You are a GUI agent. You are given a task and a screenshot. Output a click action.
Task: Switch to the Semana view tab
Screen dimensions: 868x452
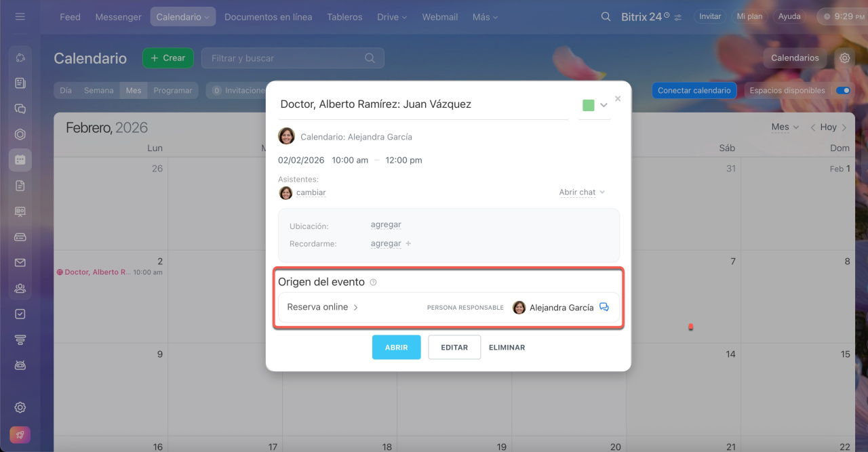pos(98,90)
